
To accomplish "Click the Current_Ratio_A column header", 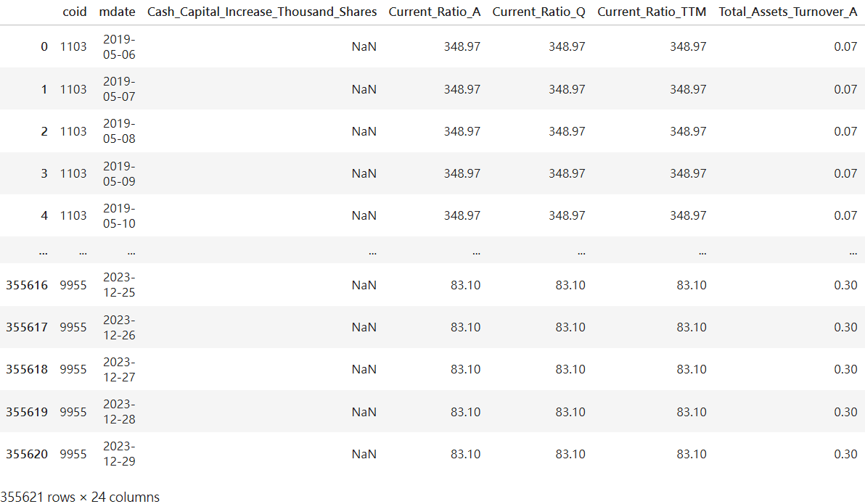I will (x=435, y=12).
